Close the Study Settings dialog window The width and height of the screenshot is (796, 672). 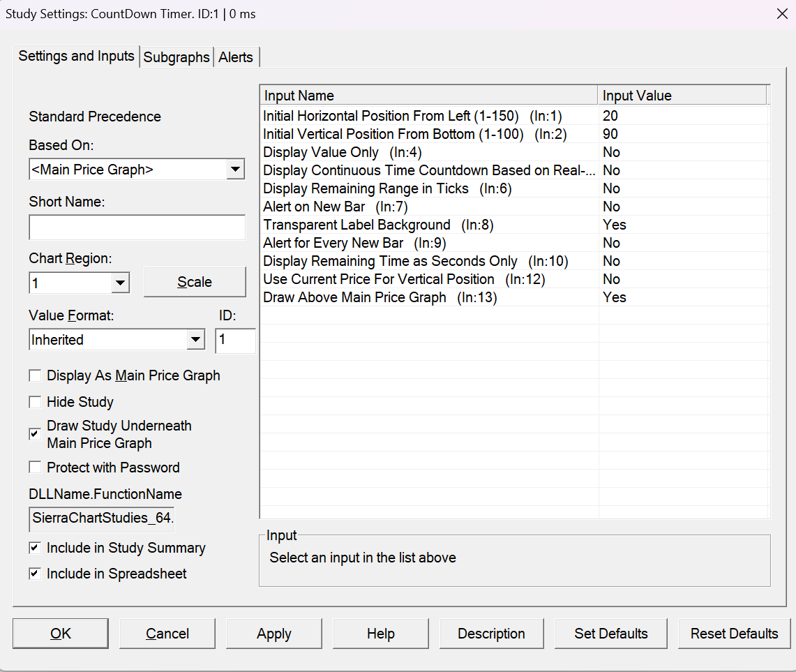click(782, 14)
